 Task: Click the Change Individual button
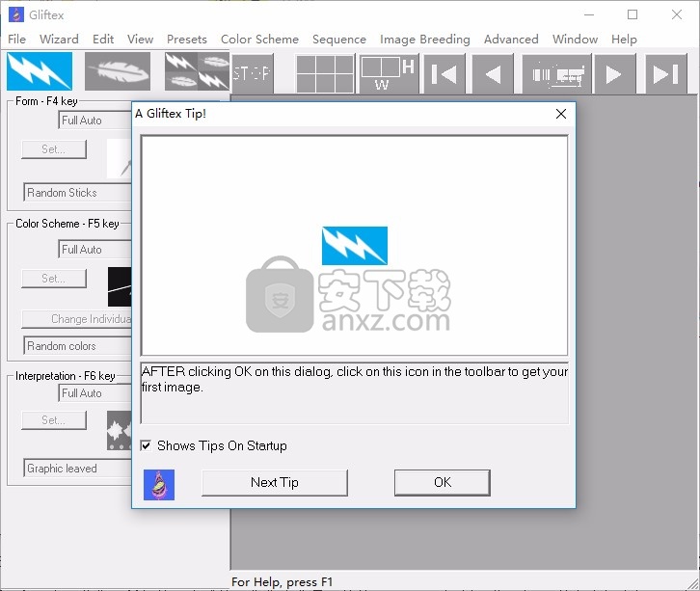77,319
